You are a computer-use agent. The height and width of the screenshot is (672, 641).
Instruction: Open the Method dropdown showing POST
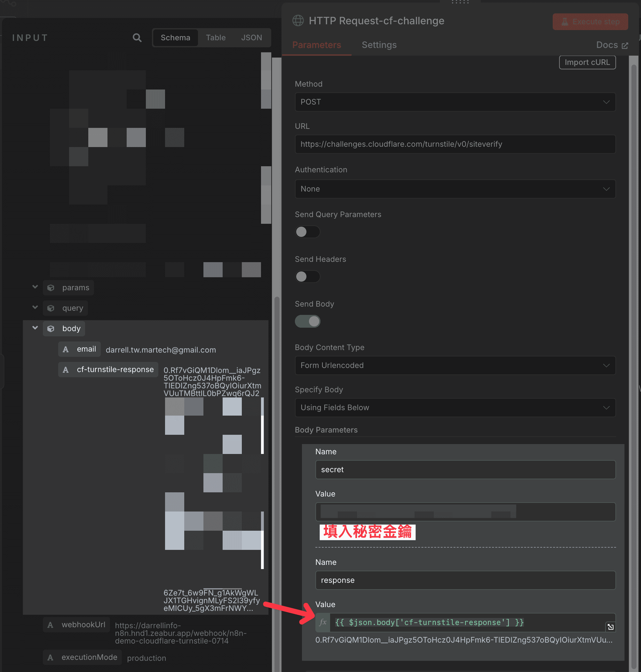(x=455, y=102)
